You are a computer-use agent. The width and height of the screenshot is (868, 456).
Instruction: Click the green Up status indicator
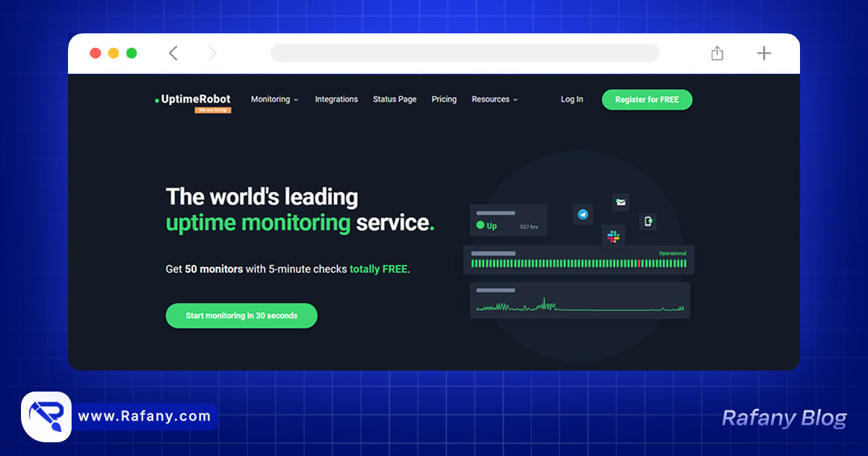487,226
